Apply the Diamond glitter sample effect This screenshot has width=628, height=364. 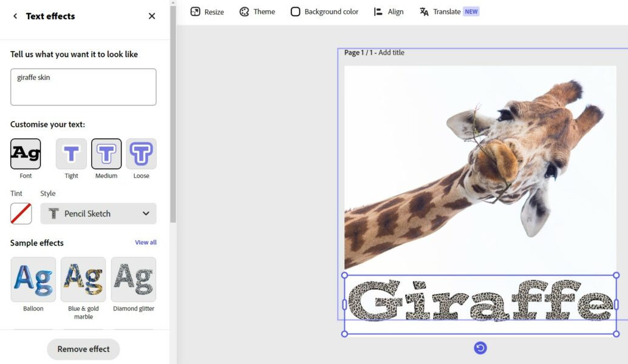(133, 280)
